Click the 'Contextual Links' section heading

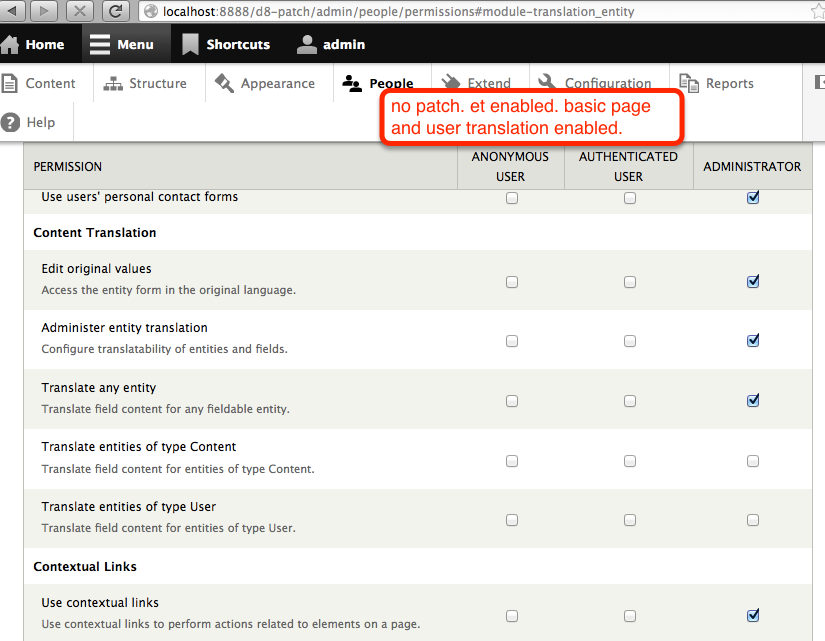click(85, 566)
